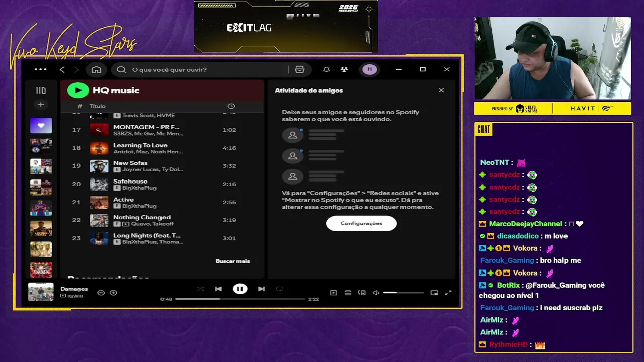Hide this song with the minus icon
The height and width of the screenshot is (362, 644).
click(101, 292)
